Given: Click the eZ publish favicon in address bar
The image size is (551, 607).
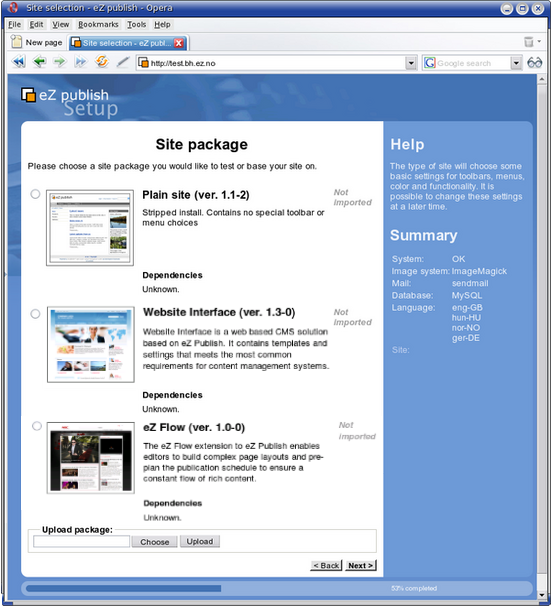Looking at the screenshot, I should 144,62.
